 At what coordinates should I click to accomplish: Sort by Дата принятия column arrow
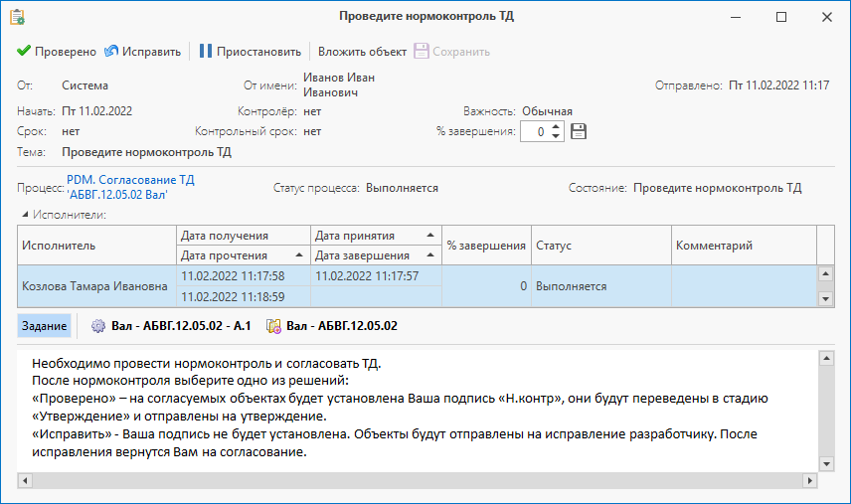coord(430,235)
